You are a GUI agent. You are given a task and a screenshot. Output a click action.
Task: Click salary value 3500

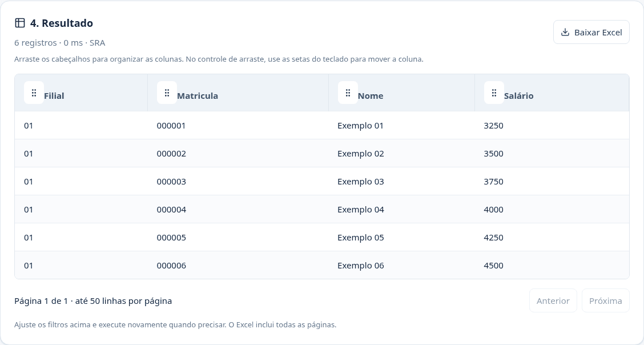coord(493,154)
